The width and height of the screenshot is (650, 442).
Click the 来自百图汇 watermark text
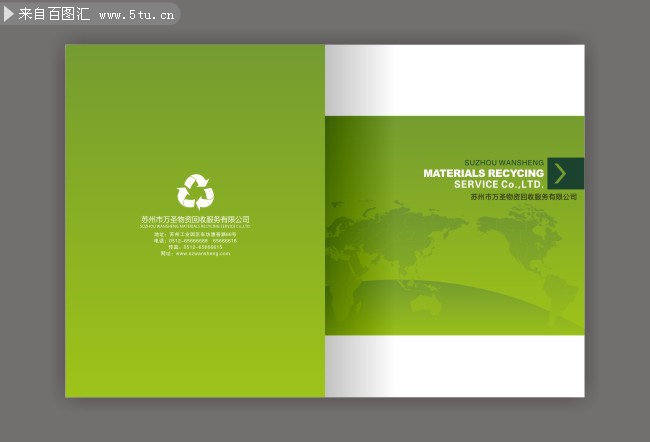pyautogui.click(x=54, y=14)
